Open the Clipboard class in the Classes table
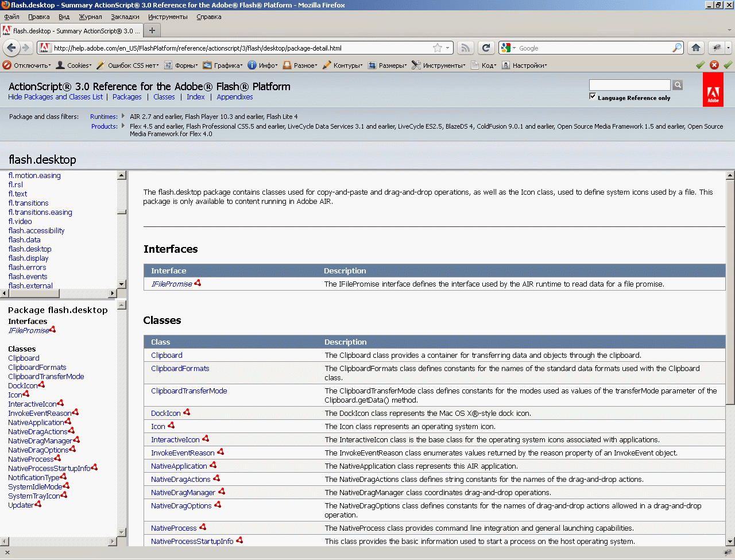Image resolution: width=735 pixels, height=560 pixels. (167, 356)
